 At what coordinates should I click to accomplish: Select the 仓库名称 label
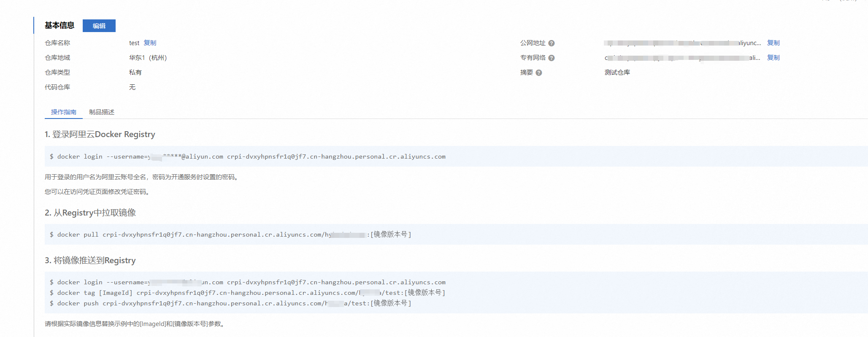pyautogui.click(x=57, y=43)
